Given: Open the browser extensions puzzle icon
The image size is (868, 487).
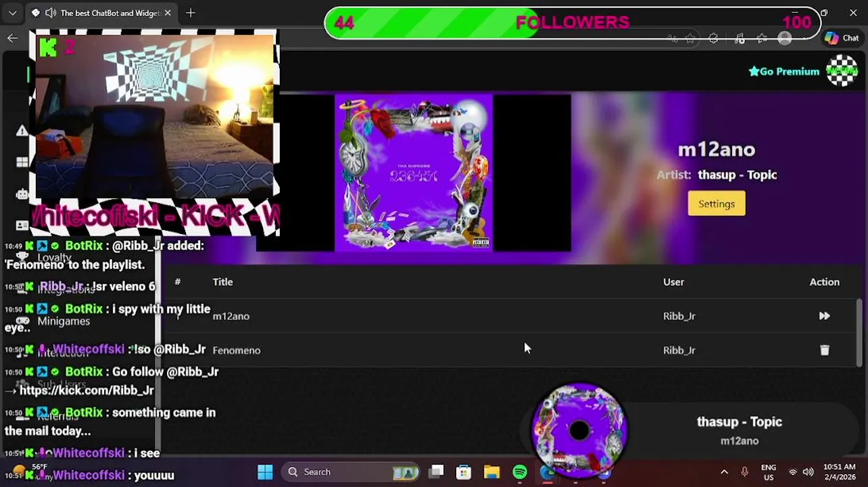Looking at the screenshot, I should (714, 39).
